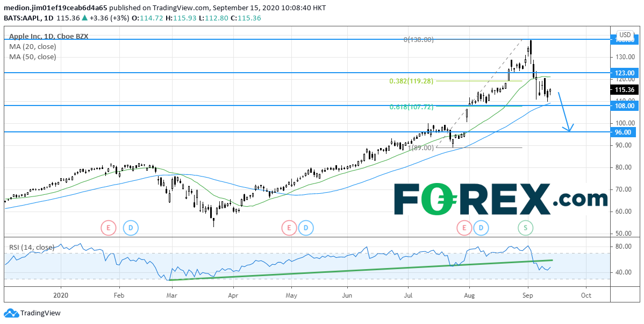Click the green split S marker in September
This screenshot has height=324, width=644.
[525, 227]
